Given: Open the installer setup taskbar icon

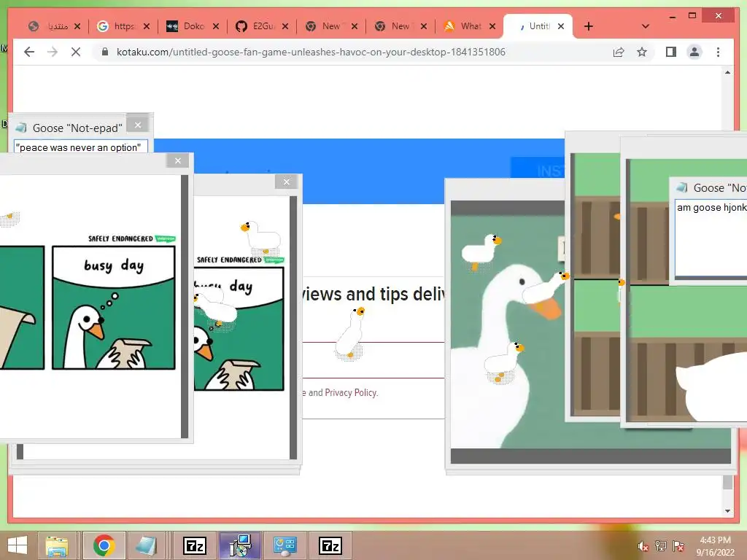Looking at the screenshot, I should click(x=240, y=545).
